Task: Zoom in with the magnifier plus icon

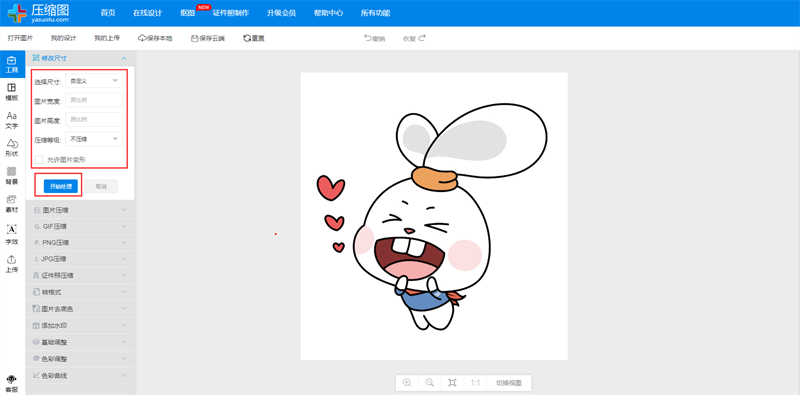Action: (407, 383)
